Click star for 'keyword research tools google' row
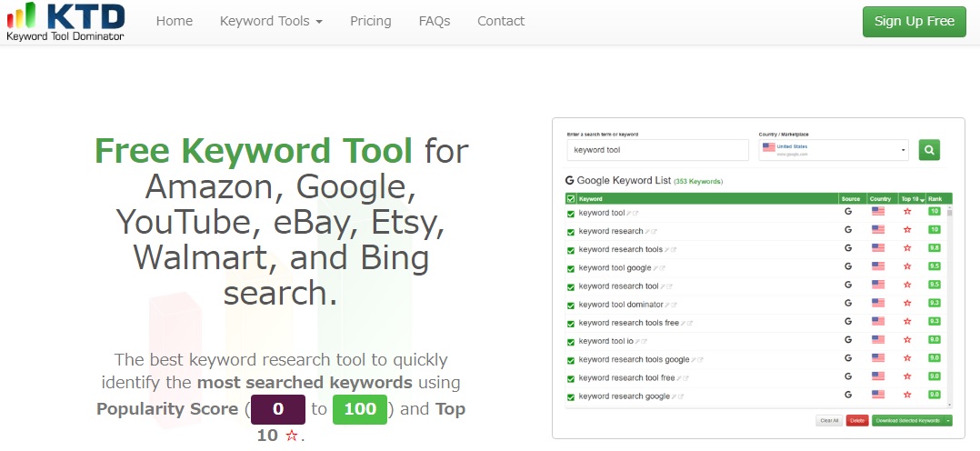The width and height of the screenshot is (980, 451). pos(907,357)
